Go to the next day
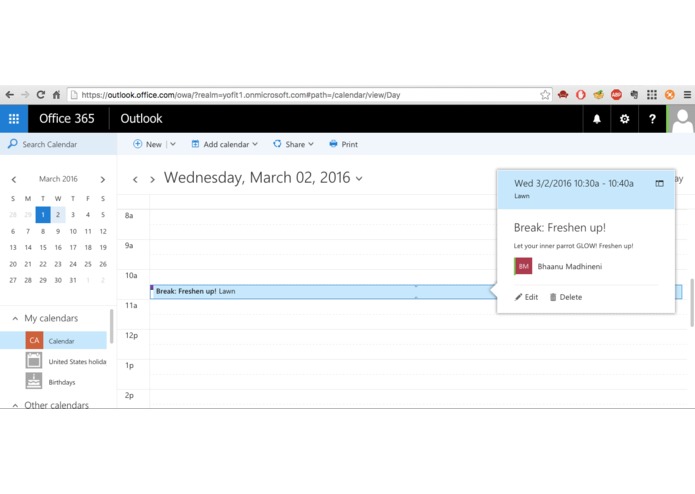 pyautogui.click(x=152, y=179)
